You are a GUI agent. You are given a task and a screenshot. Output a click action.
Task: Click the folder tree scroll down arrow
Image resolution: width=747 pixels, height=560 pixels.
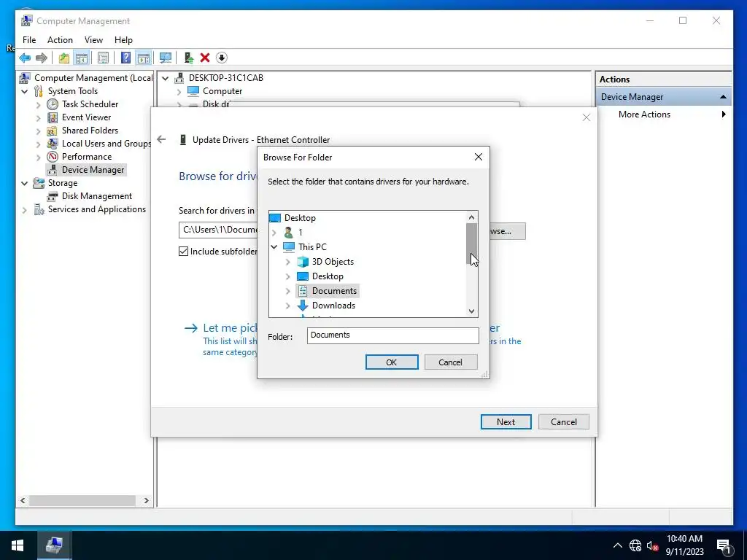click(472, 311)
